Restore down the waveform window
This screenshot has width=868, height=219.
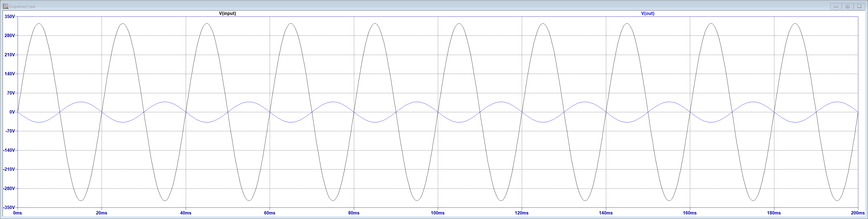pyautogui.click(x=847, y=6)
